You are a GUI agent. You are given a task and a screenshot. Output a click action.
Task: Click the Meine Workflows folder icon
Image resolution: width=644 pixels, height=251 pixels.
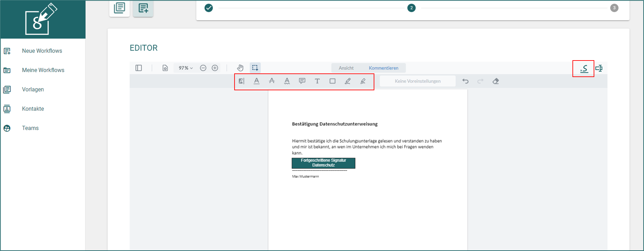(x=7, y=70)
